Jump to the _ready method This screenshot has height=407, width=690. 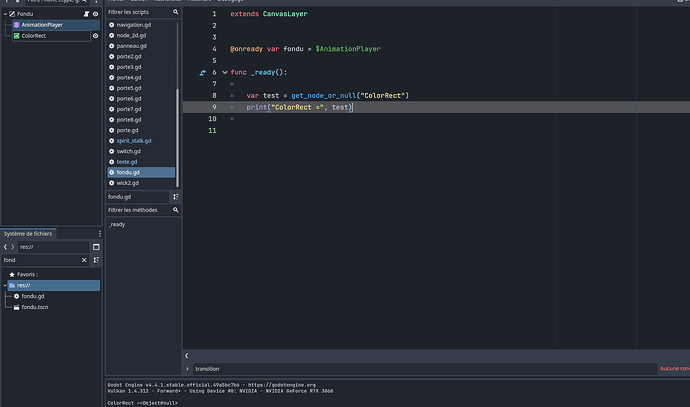(x=117, y=224)
